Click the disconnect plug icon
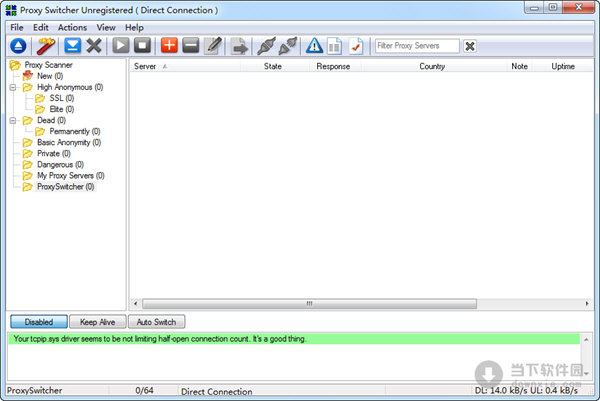The width and height of the screenshot is (600, 401). click(x=288, y=46)
